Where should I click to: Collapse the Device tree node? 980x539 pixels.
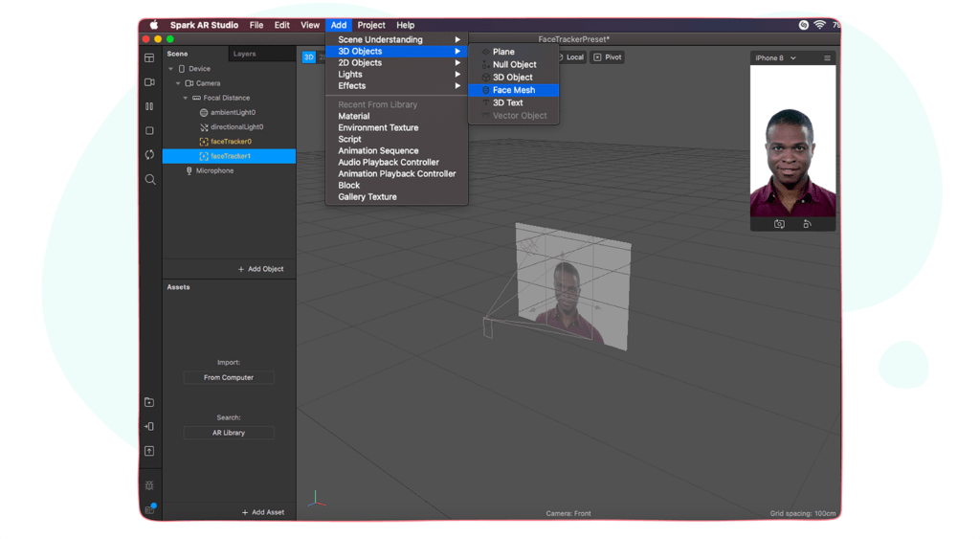pos(170,69)
